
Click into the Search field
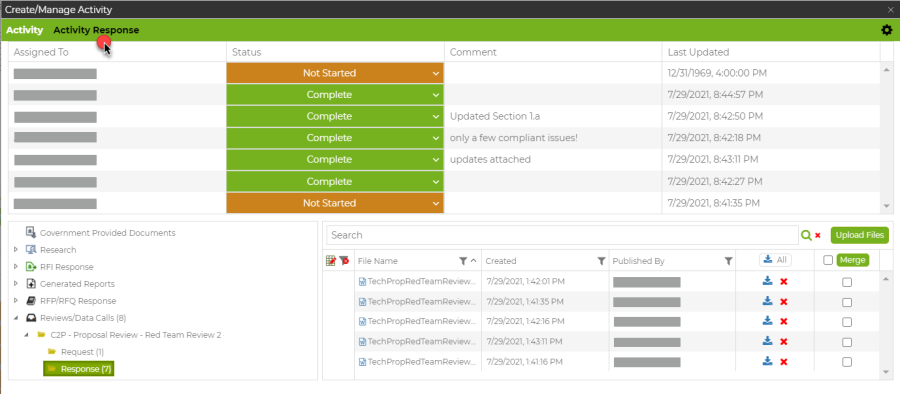(x=562, y=235)
